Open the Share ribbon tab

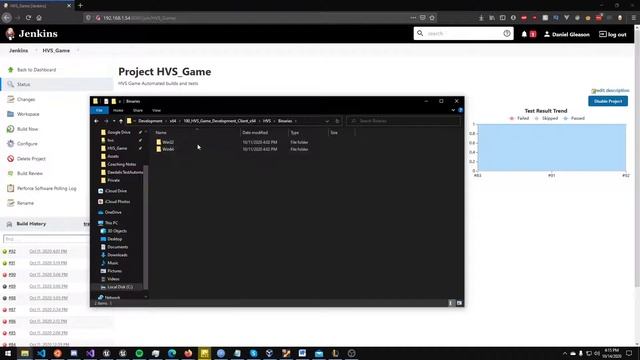click(x=138, y=110)
